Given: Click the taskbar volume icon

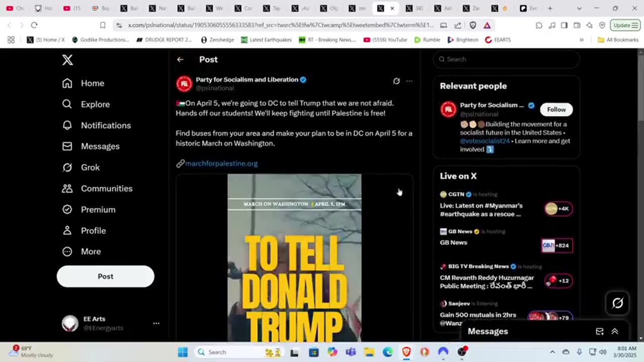Looking at the screenshot, I should (x=602, y=352).
